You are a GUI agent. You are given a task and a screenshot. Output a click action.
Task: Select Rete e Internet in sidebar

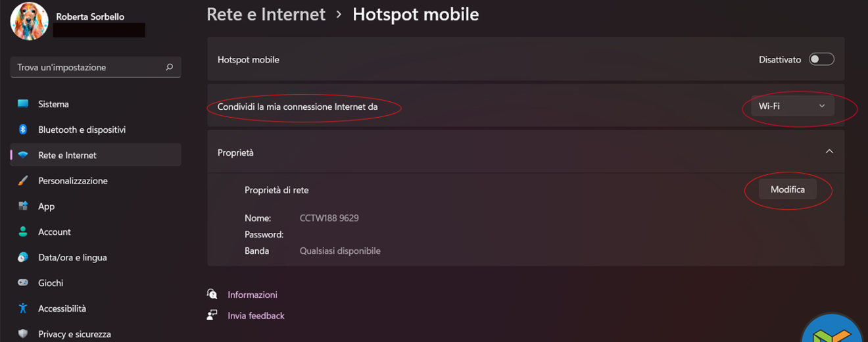point(67,155)
